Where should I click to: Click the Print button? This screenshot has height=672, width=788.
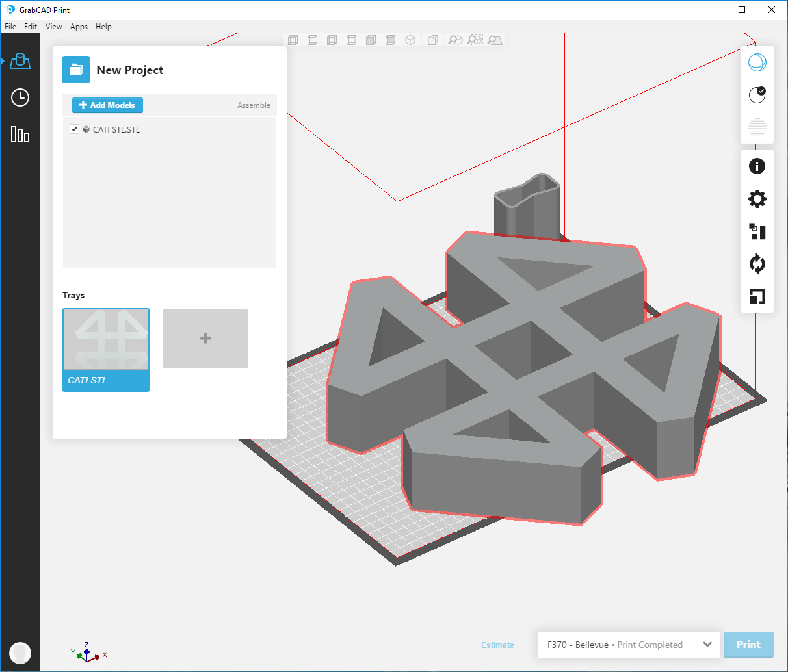pos(748,645)
